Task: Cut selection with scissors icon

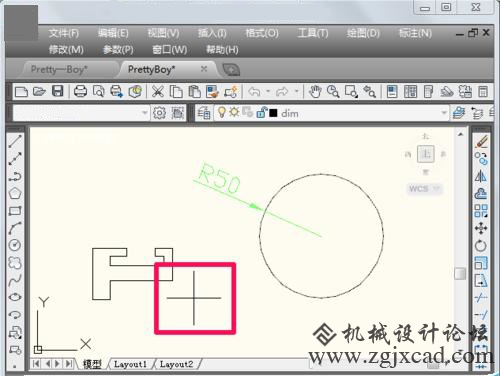Action: (x=158, y=91)
